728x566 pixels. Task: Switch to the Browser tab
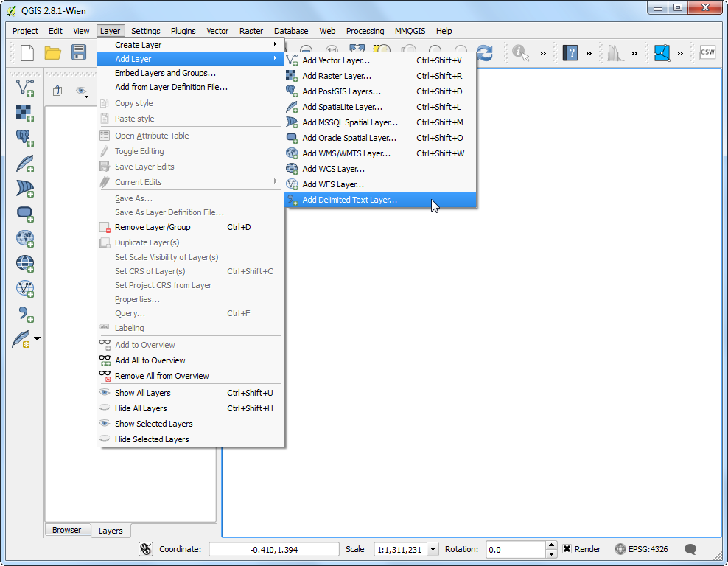coord(66,530)
